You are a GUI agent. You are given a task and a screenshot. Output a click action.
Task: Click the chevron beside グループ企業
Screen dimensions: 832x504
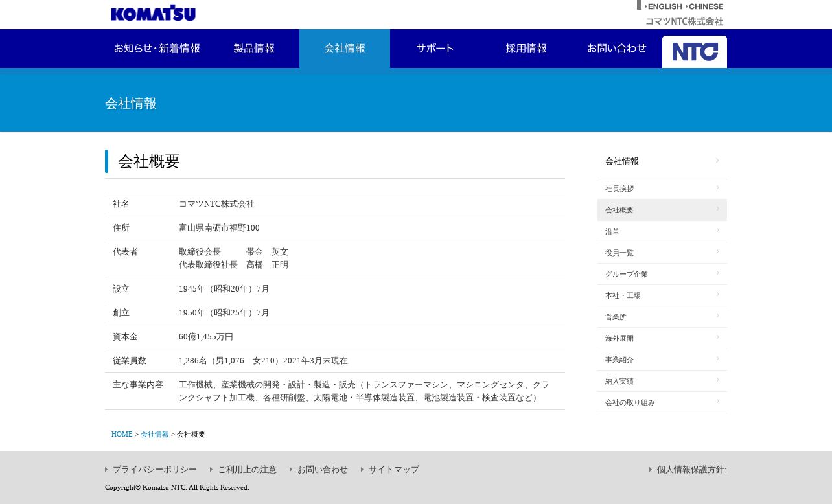click(x=717, y=273)
